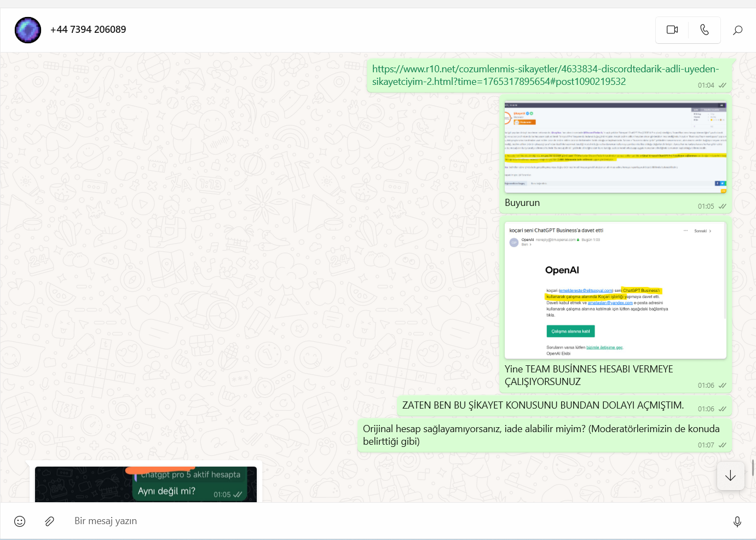The height and width of the screenshot is (540, 756).
Task: Click the "Orijinal hesap sağlayamıyorsanız" message
Action: pyautogui.click(x=541, y=435)
